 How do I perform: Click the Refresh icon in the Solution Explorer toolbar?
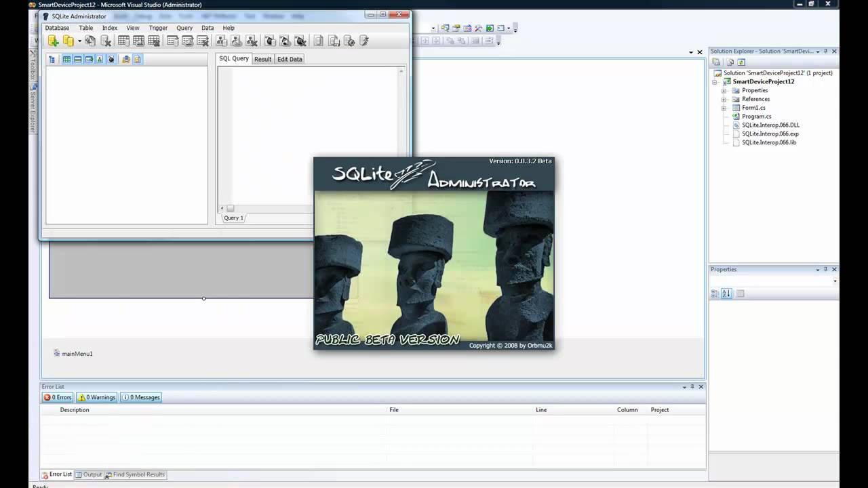pos(741,62)
